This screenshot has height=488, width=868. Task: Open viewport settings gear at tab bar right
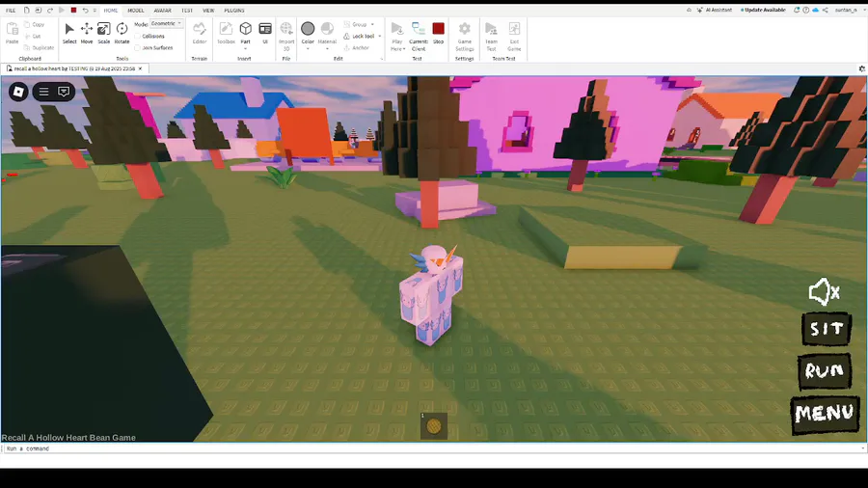pyautogui.click(x=862, y=68)
